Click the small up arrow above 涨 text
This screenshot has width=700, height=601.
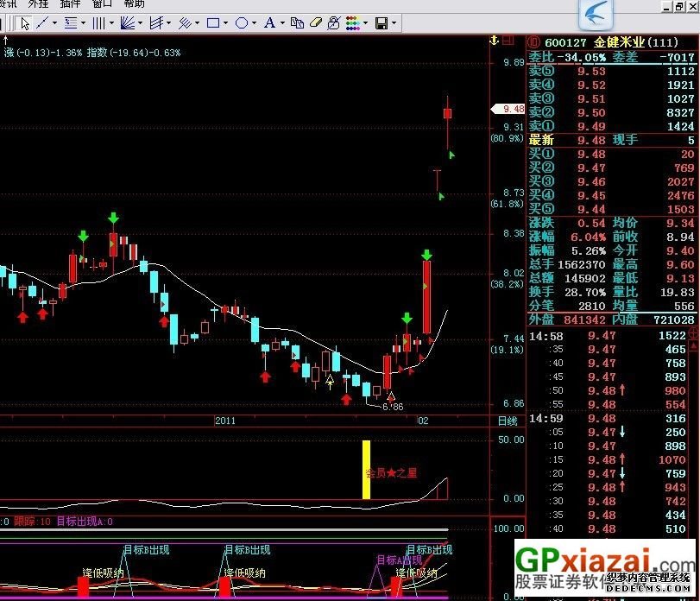[x=6, y=41]
